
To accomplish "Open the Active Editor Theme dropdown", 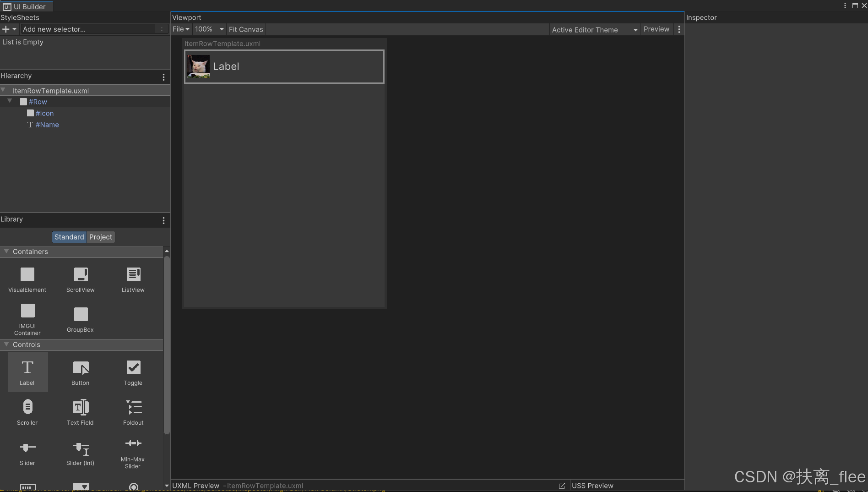I will click(x=594, y=29).
